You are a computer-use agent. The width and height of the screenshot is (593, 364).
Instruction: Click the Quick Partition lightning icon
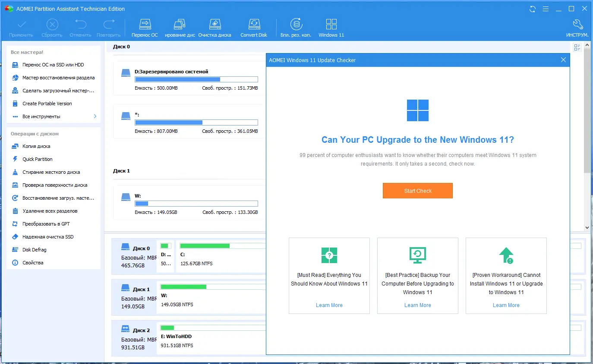pos(15,159)
